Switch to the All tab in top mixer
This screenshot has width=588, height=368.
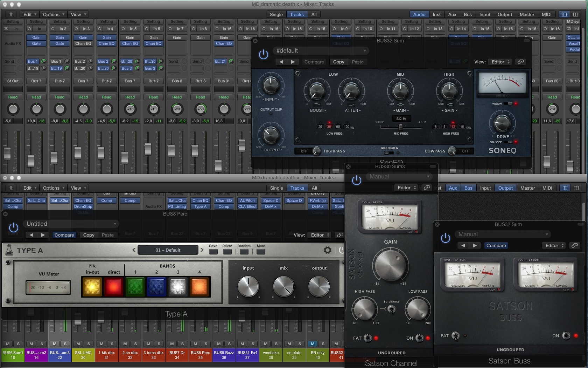[x=314, y=14]
